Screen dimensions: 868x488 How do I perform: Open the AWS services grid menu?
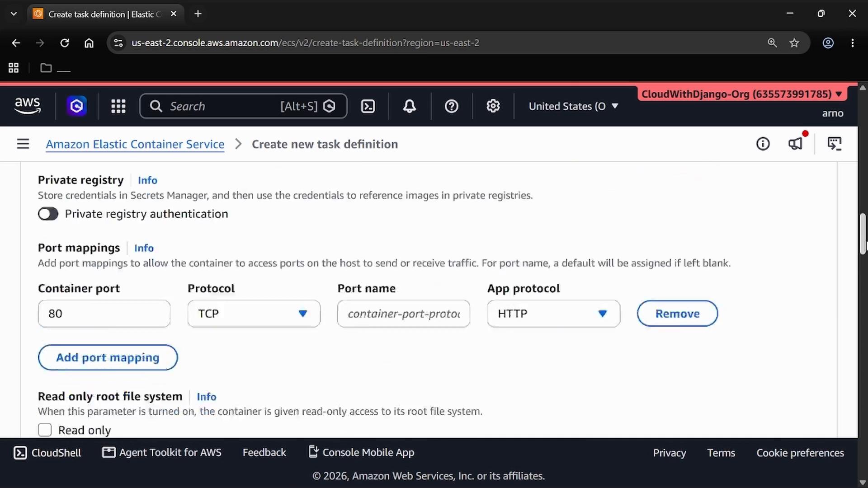tap(118, 106)
